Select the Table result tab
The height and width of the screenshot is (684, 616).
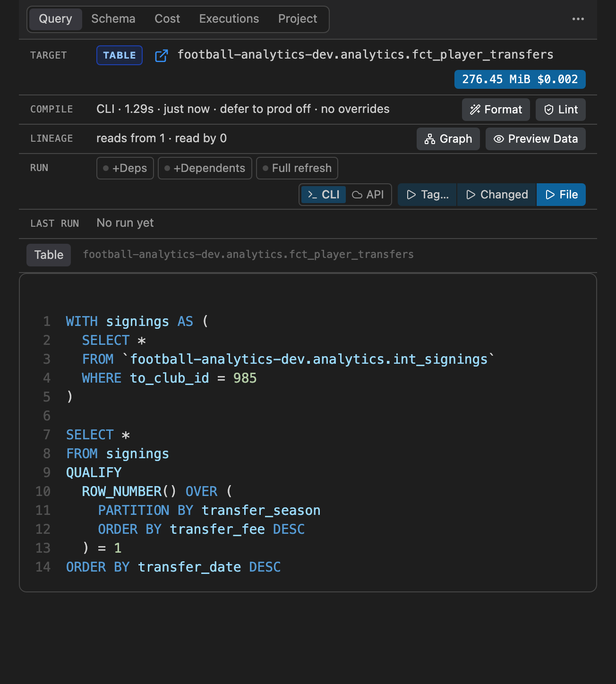[x=49, y=255]
